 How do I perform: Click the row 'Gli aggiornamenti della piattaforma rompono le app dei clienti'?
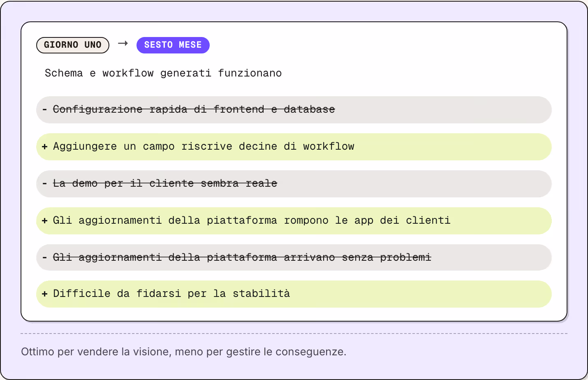coord(294,221)
